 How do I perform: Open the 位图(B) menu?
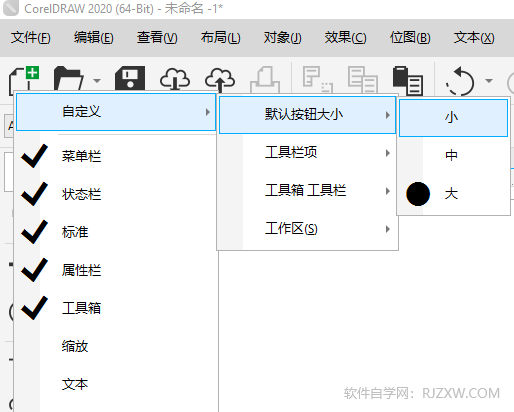pyautogui.click(x=410, y=38)
